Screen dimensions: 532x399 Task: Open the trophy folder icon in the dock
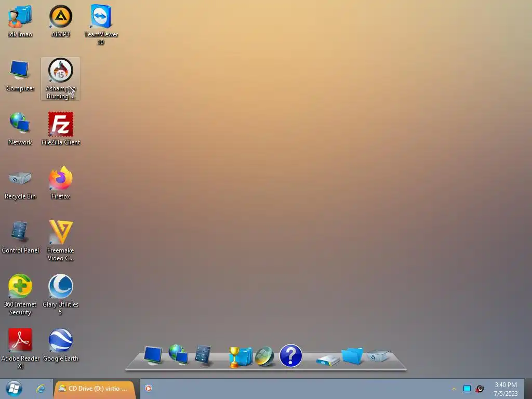[240, 357]
